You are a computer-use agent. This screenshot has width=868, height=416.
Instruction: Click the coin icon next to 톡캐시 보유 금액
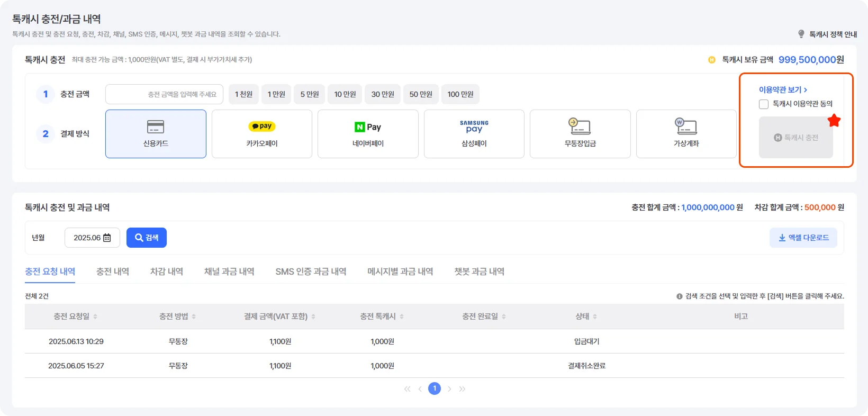[712, 60]
